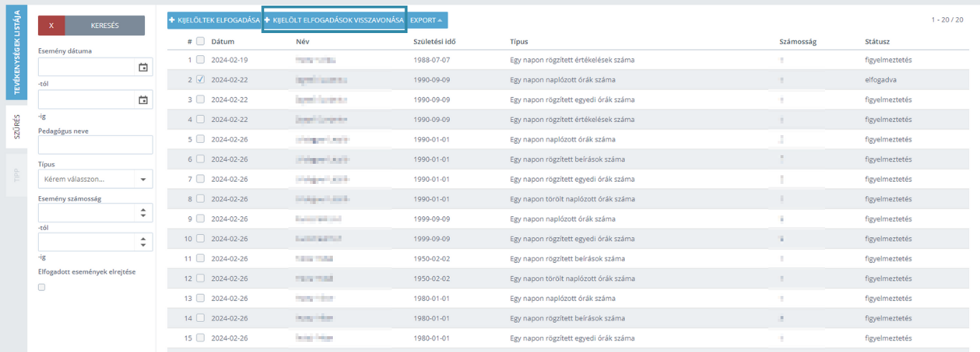Sort by the Típus column header
Viewport: 980px width, 352px height.
pos(519,42)
